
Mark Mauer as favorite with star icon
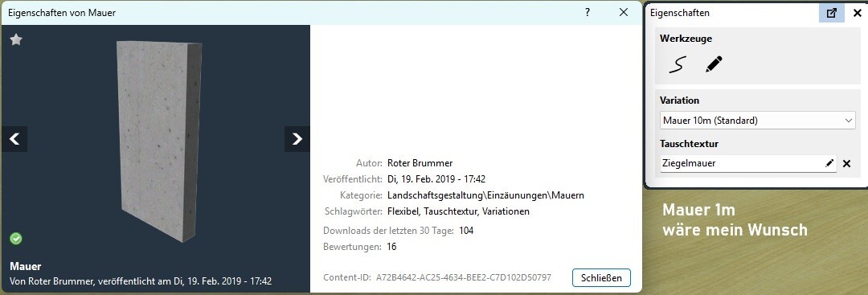click(16, 40)
